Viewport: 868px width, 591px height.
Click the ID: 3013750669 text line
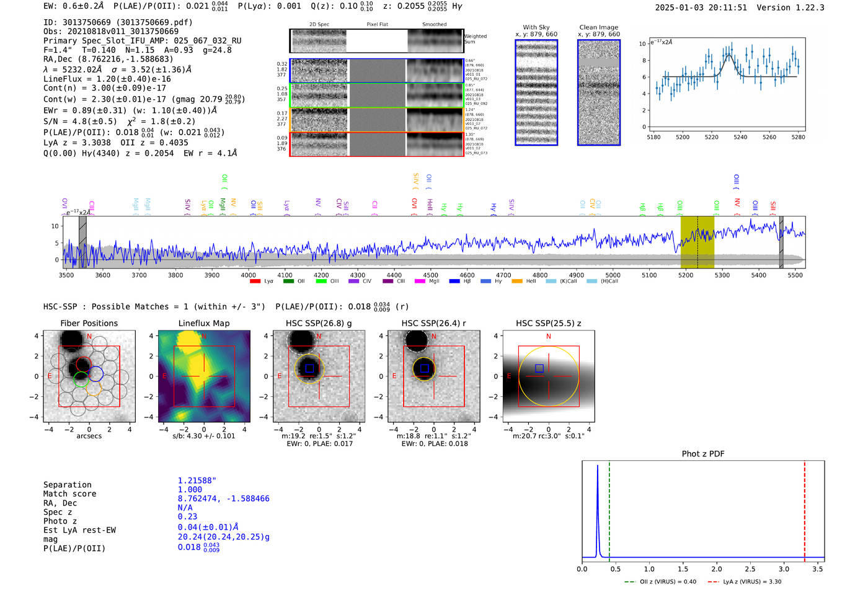point(118,22)
